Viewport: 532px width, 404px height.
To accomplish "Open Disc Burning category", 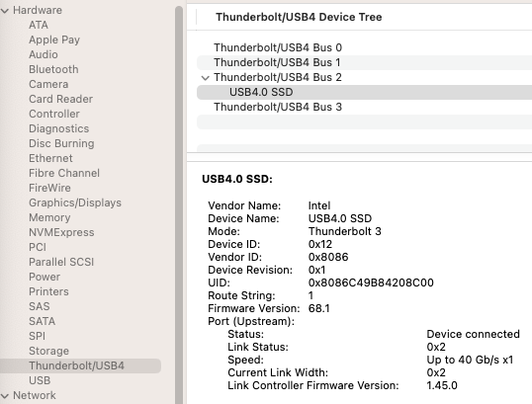I will point(61,143).
